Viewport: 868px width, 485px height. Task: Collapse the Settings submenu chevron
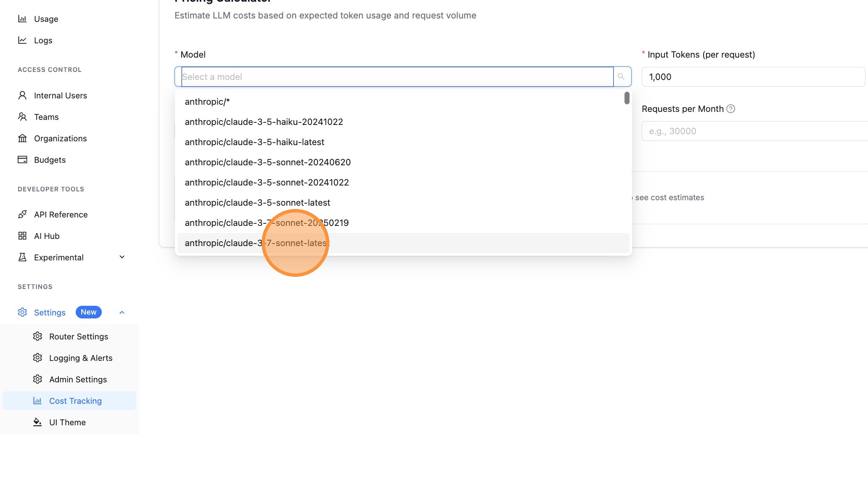[122, 312]
